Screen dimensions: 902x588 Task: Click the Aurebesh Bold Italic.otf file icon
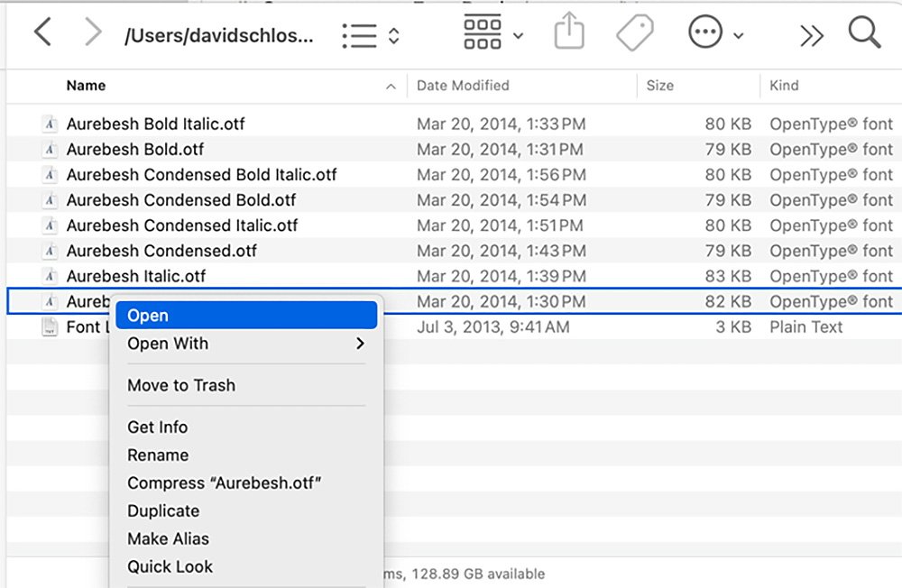(51, 124)
